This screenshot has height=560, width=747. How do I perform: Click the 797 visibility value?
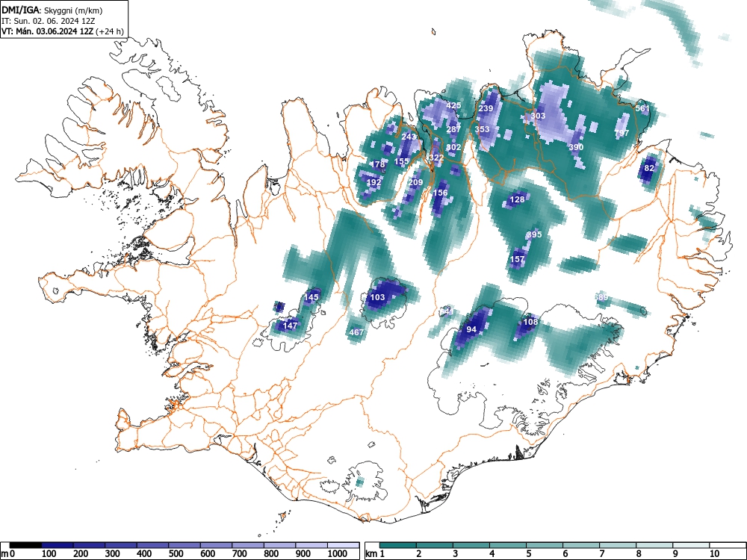(622, 133)
